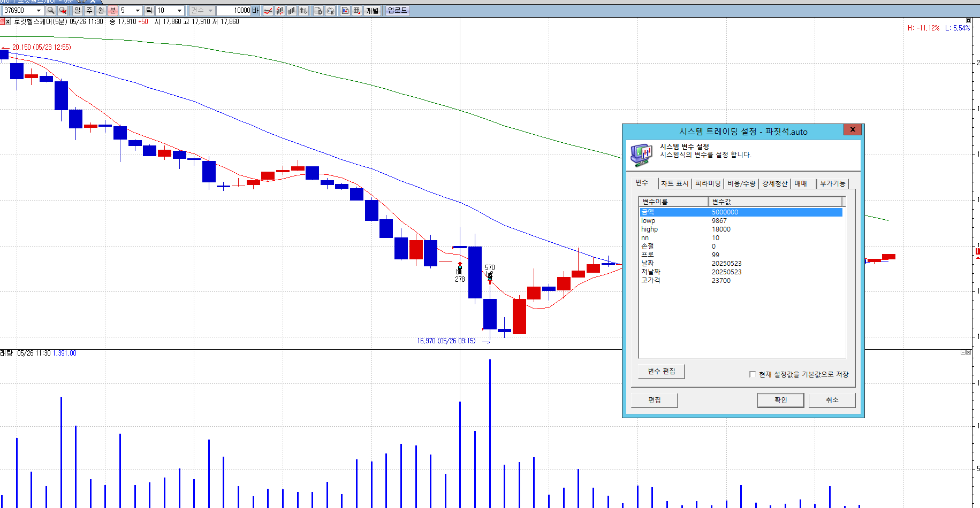Enable saving current settings as default
Image resolution: width=980 pixels, height=508 pixels.
pos(753,374)
